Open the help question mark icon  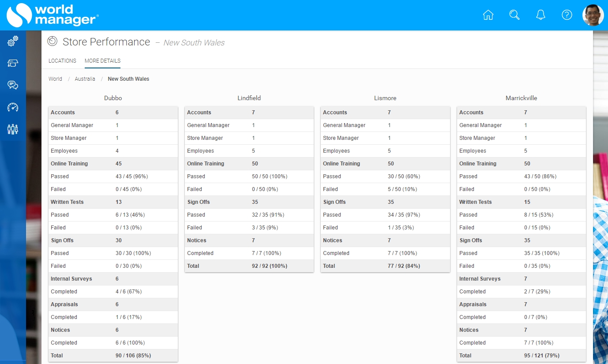coord(567,15)
